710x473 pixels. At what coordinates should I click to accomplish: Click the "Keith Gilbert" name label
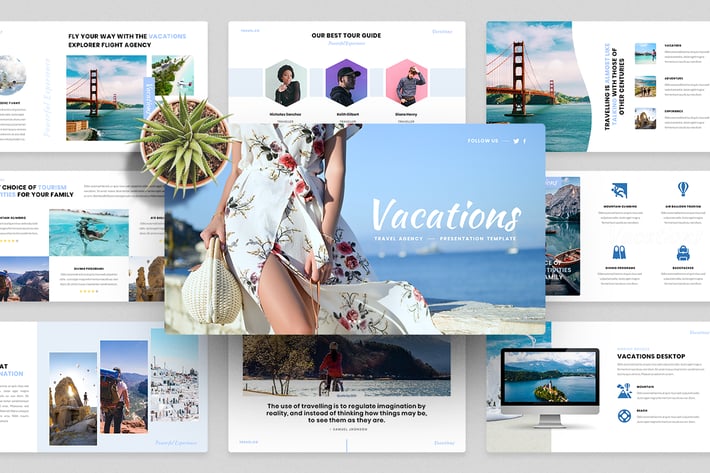(x=346, y=115)
